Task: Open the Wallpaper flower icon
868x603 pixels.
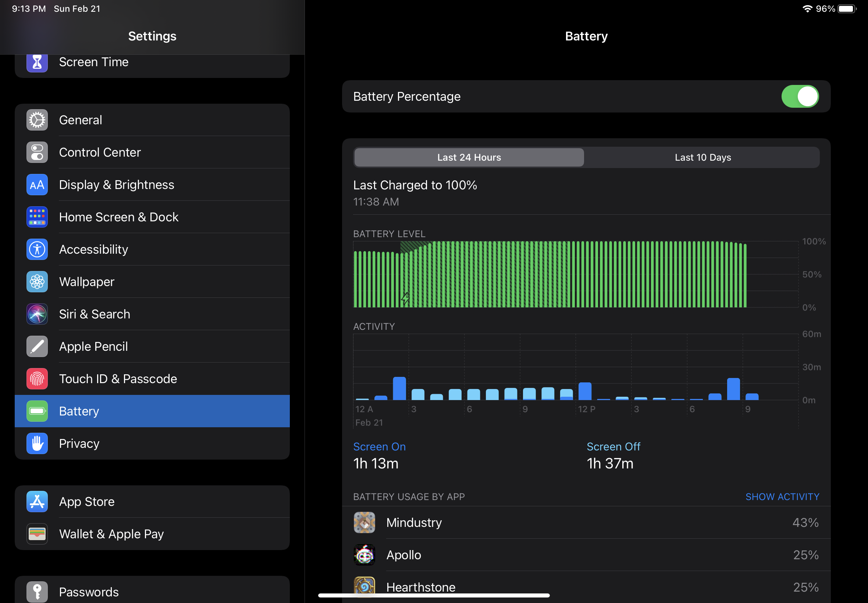Action: 37,282
